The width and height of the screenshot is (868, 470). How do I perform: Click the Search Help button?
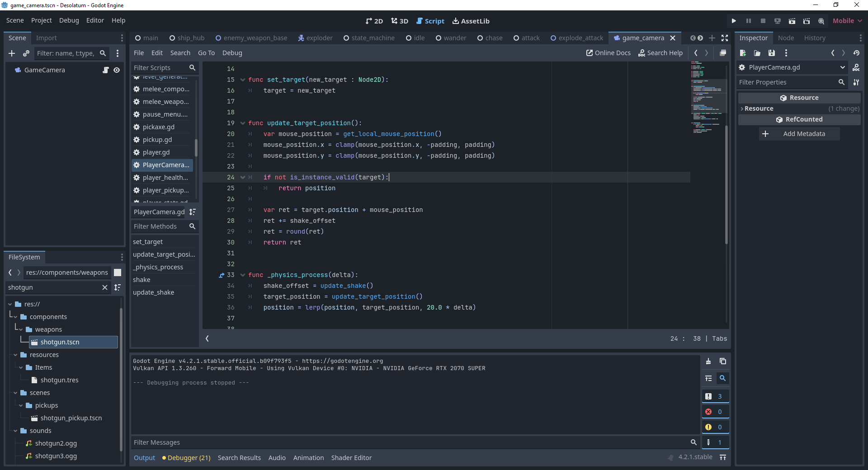pyautogui.click(x=660, y=53)
